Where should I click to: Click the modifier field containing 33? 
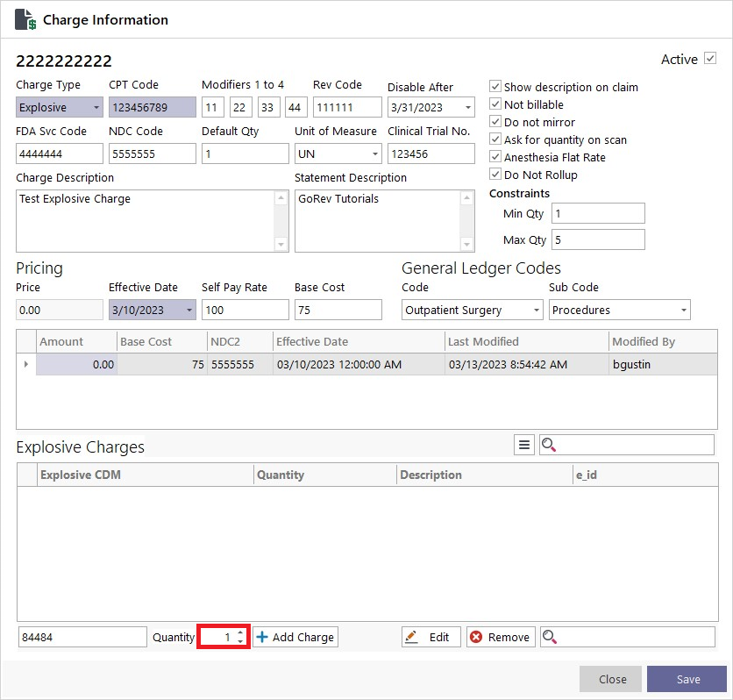click(x=269, y=107)
